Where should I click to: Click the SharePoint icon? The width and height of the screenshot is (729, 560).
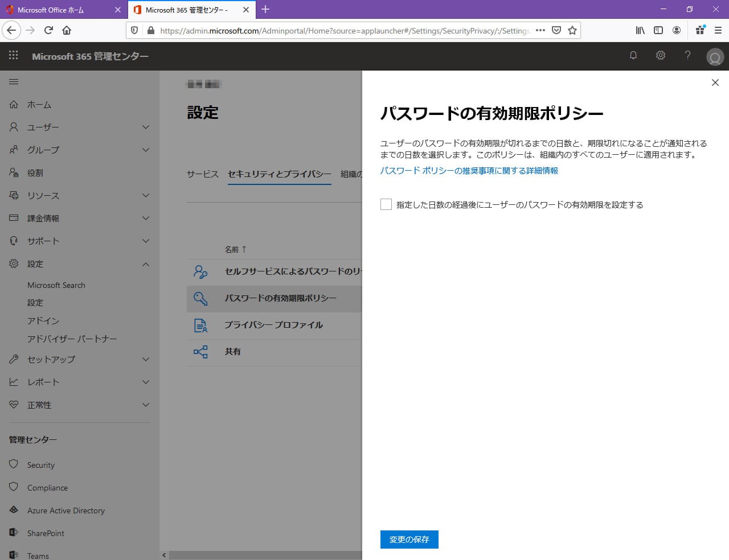14,533
